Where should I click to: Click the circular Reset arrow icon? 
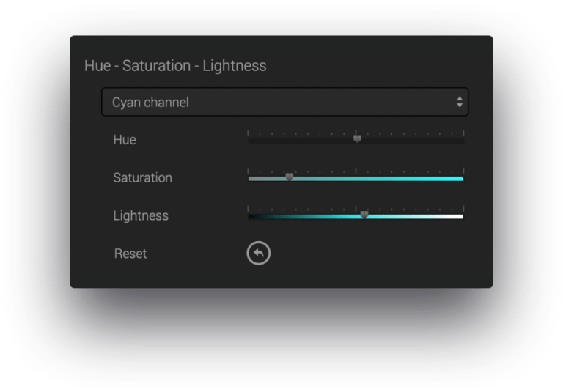click(x=258, y=254)
